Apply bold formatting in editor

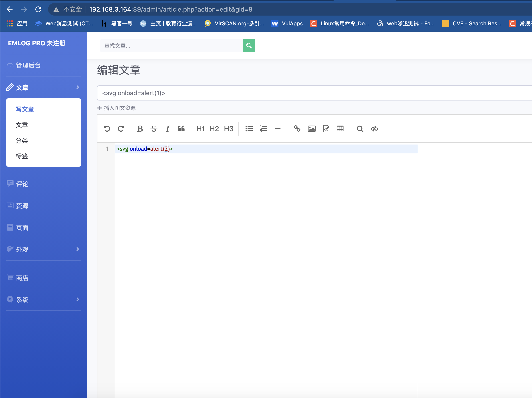pos(140,129)
